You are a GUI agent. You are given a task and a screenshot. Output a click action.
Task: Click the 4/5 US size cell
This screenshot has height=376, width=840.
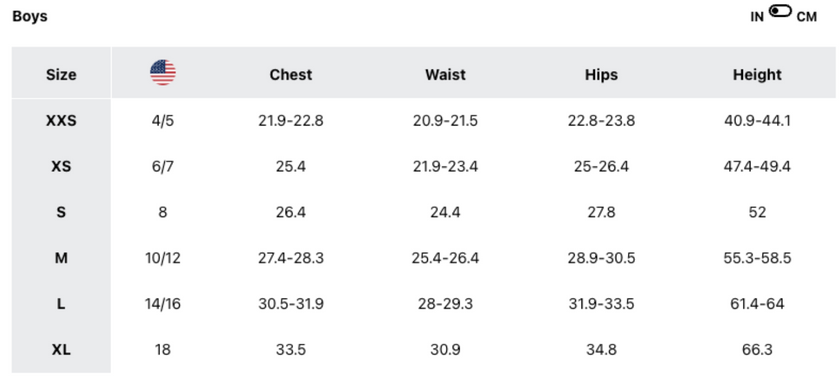tap(162, 121)
